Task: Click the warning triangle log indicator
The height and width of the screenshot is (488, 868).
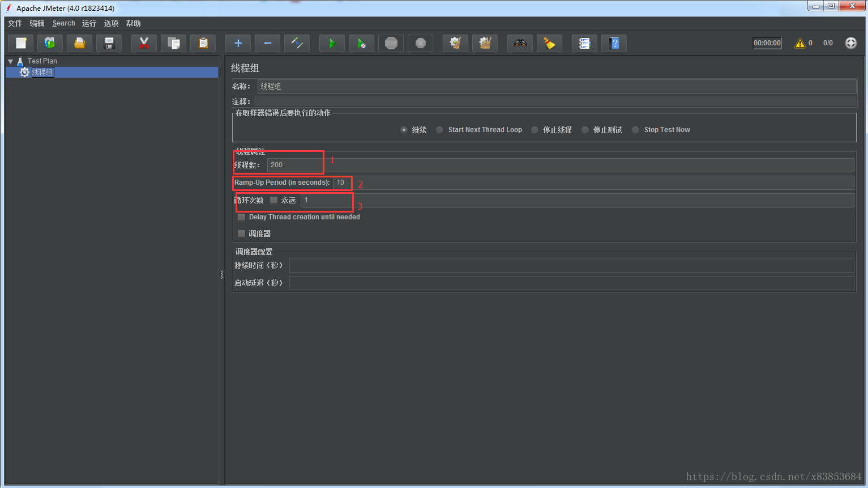Action: coord(799,43)
